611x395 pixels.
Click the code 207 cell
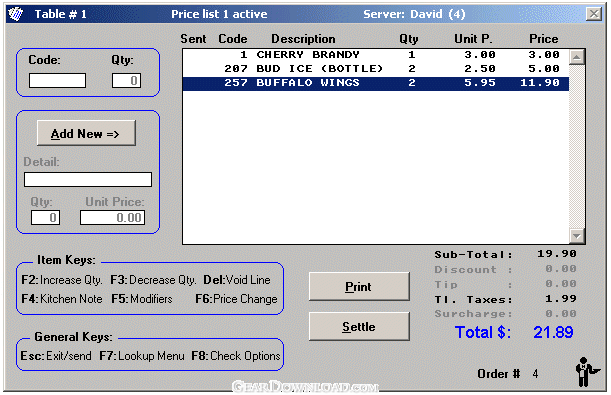tap(236, 69)
